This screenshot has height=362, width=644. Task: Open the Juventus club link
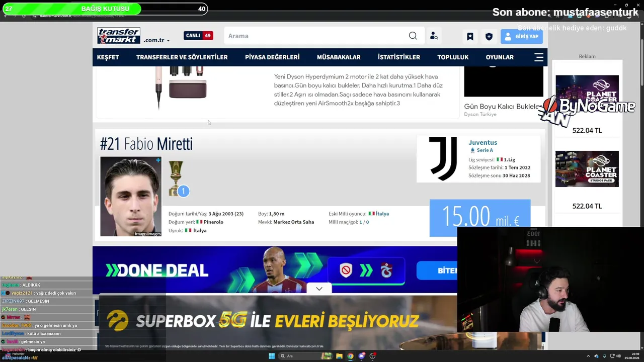[482, 143]
